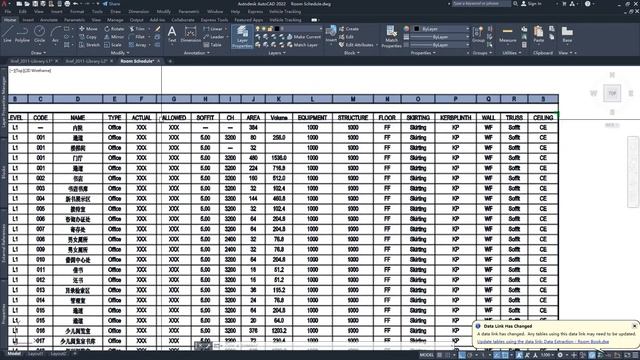Expand the Block panel dropdown
Screen dimensions: 640x360
(352, 53)
